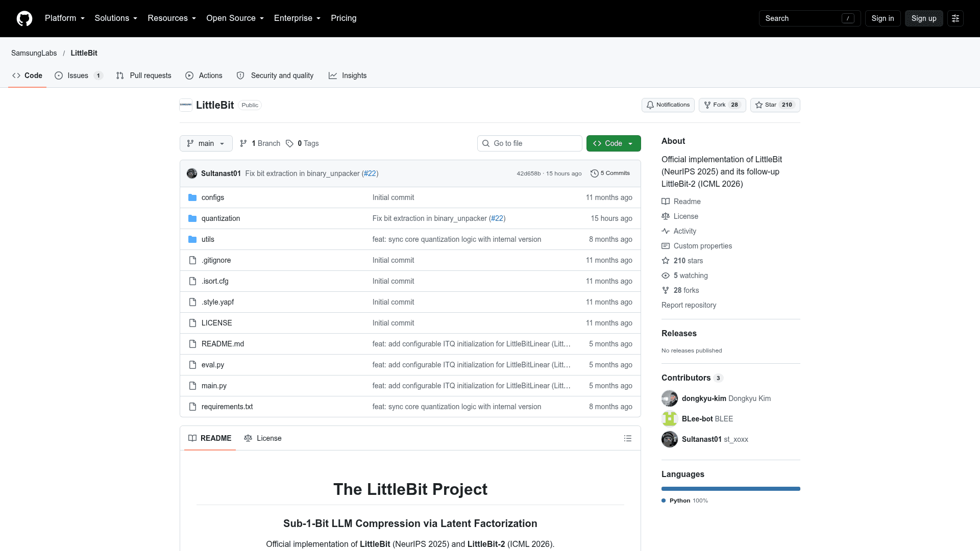Switch to the Pull requests tab
This screenshot has height=551, width=980.
tap(144, 76)
